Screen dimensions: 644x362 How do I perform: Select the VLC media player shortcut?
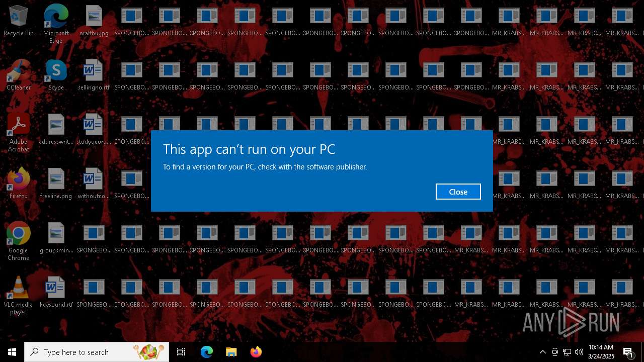(x=19, y=296)
